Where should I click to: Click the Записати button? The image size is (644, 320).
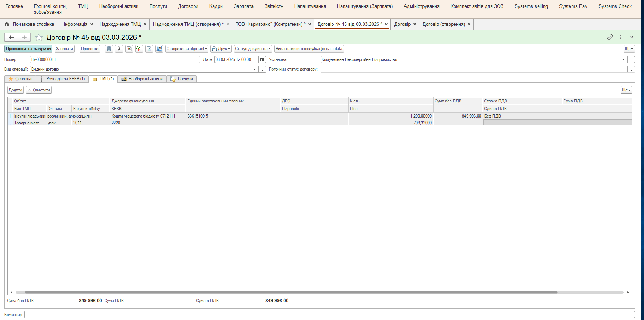[x=65, y=49]
